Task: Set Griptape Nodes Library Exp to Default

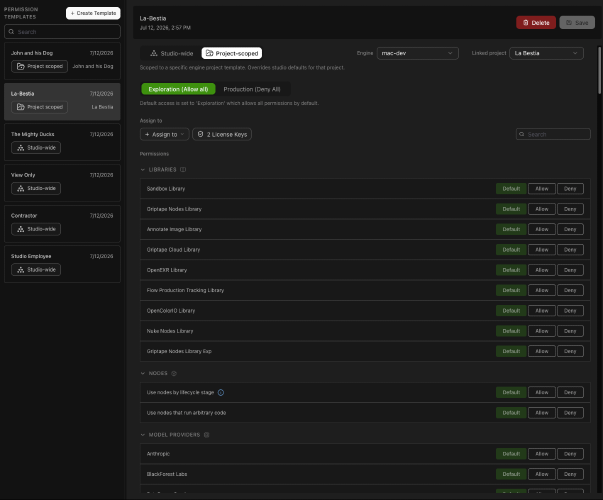Action: point(511,351)
